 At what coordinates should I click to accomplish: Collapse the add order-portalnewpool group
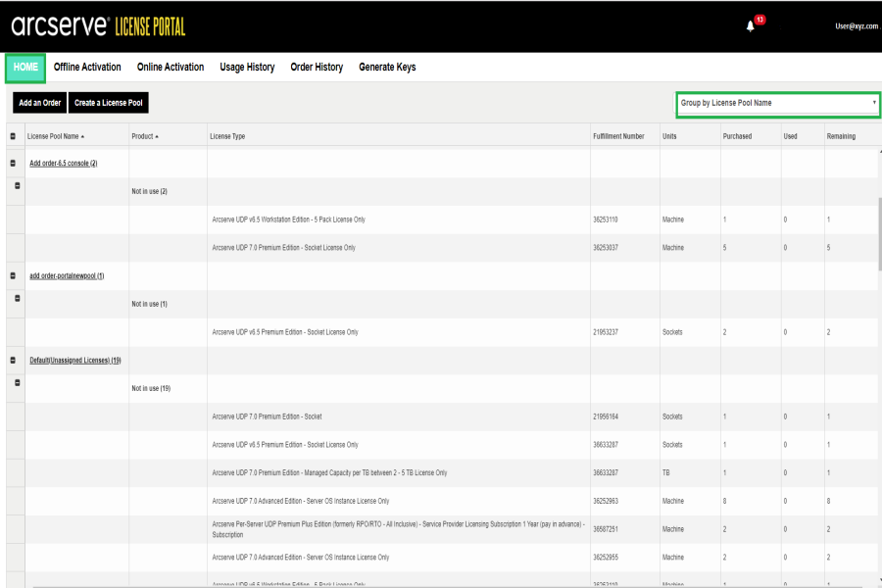coord(13,275)
